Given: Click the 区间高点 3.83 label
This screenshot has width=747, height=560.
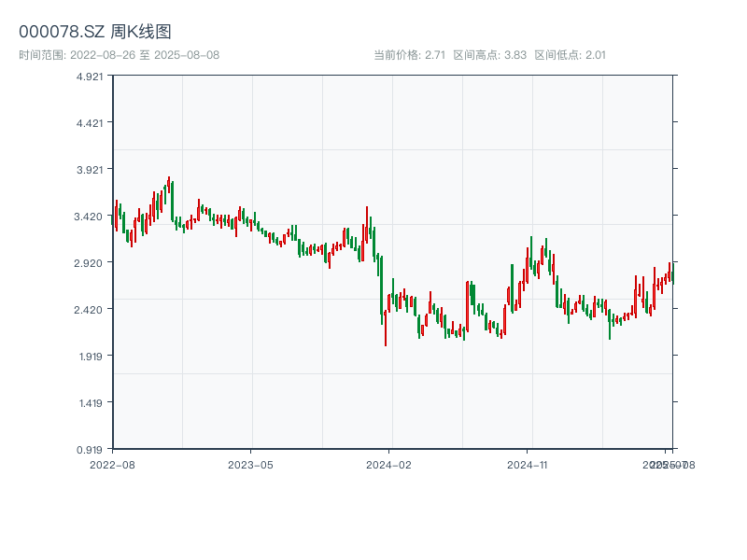Looking at the screenshot, I should point(489,55).
